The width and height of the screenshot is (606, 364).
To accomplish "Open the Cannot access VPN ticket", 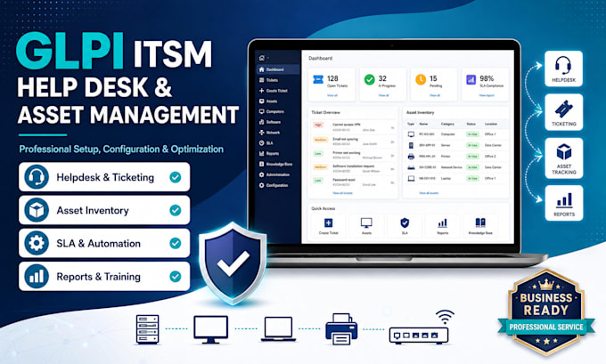I will coord(354,127).
